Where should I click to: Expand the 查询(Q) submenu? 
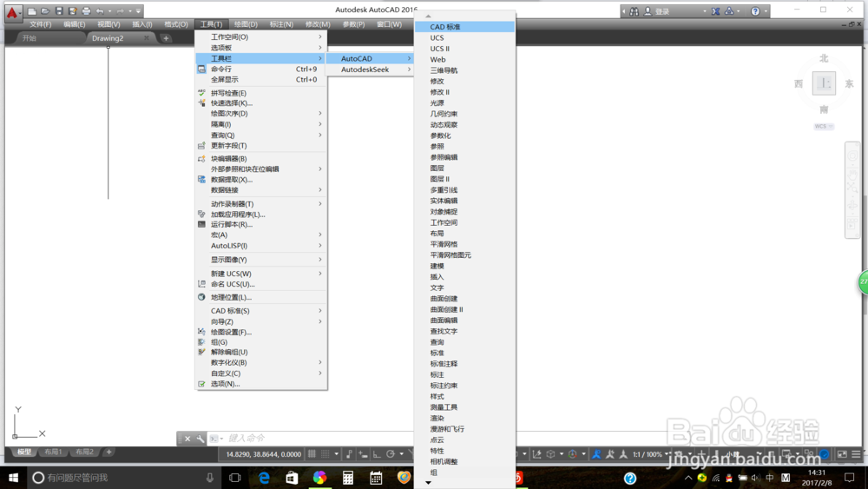pos(260,135)
